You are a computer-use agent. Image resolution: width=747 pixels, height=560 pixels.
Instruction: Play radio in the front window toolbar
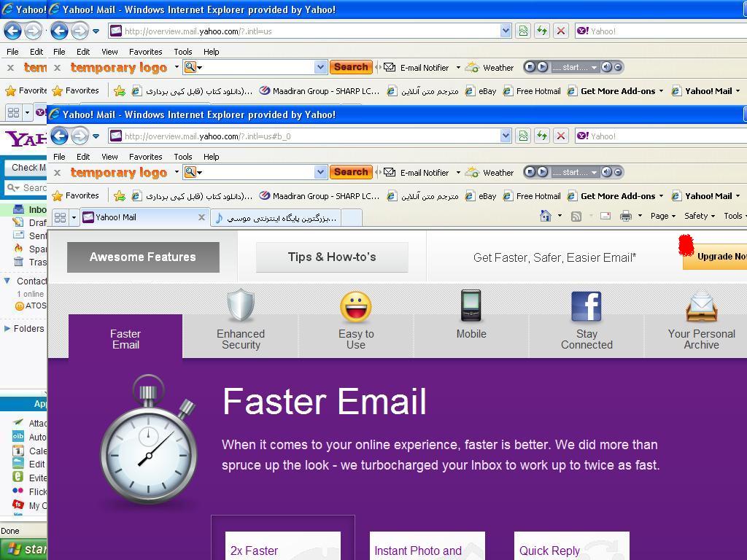(542, 172)
